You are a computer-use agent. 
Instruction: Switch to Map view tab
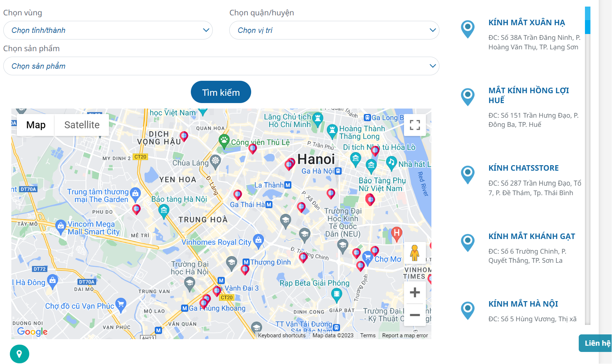(36, 125)
